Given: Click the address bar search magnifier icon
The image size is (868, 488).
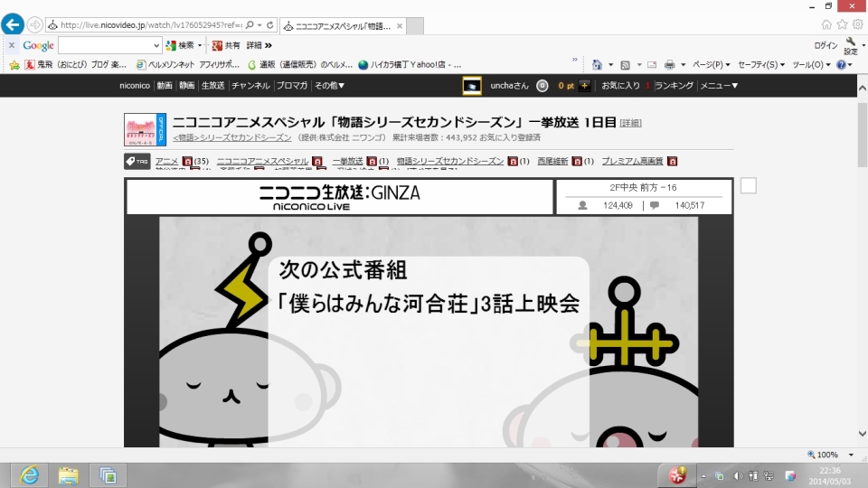Looking at the screenshot, I should 250,25.
